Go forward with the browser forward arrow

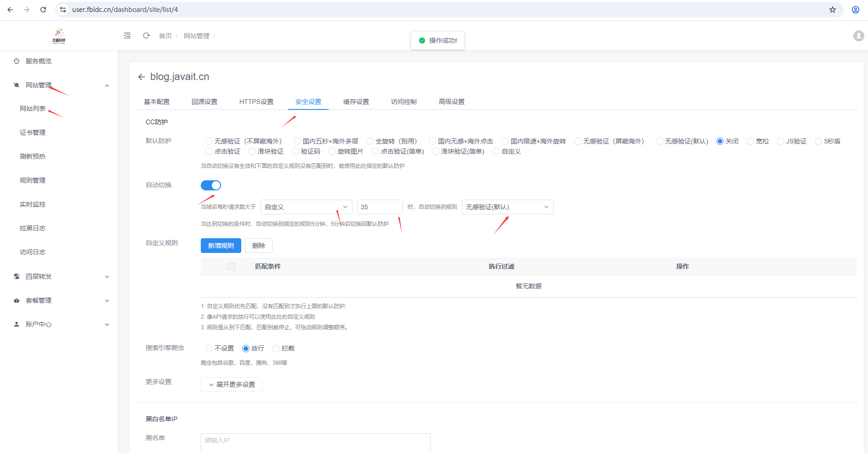pyautogui.click(x=27, y=10)
